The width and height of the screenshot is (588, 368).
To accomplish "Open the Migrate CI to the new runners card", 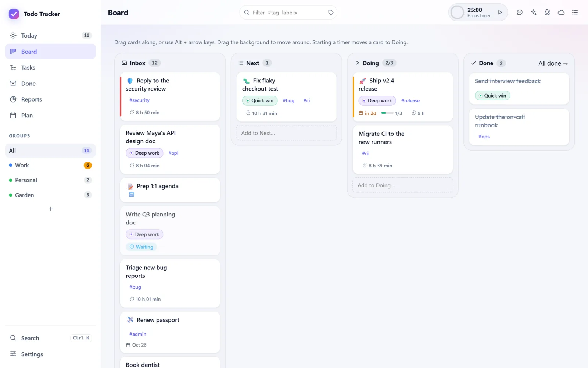I will click(403, 150).
